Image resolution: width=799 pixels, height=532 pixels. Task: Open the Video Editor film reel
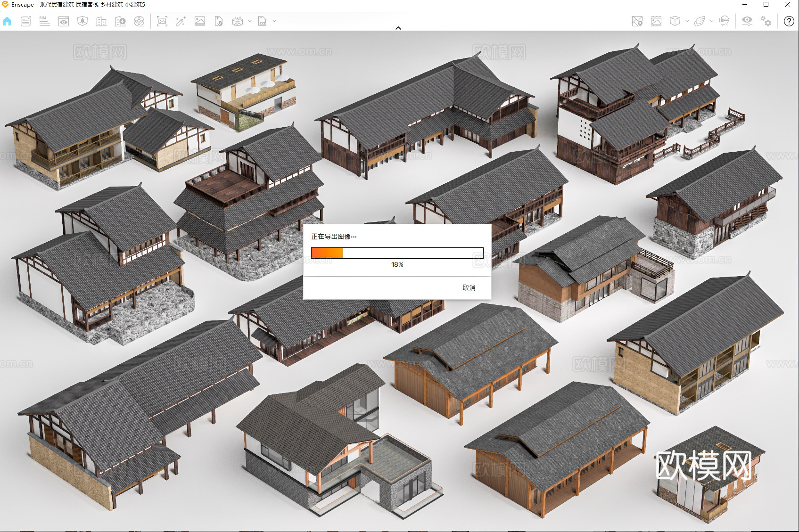point(139,21)
